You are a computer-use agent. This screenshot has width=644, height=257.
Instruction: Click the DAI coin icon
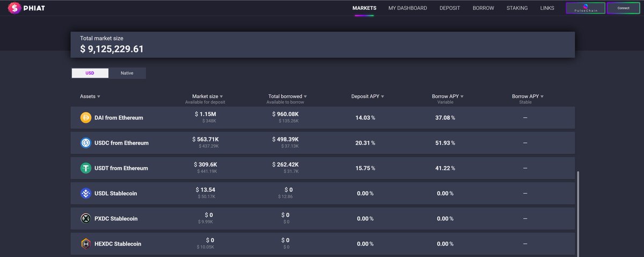pyautogui.click(x=85, y=117)
